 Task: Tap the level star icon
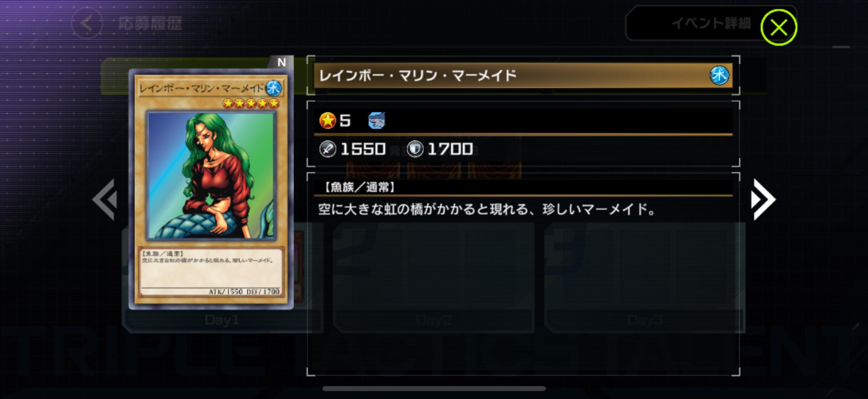pos(327,120)
